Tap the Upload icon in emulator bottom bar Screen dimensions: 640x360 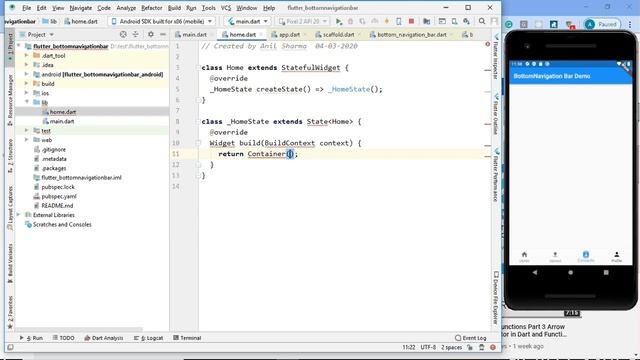[555, 254]
